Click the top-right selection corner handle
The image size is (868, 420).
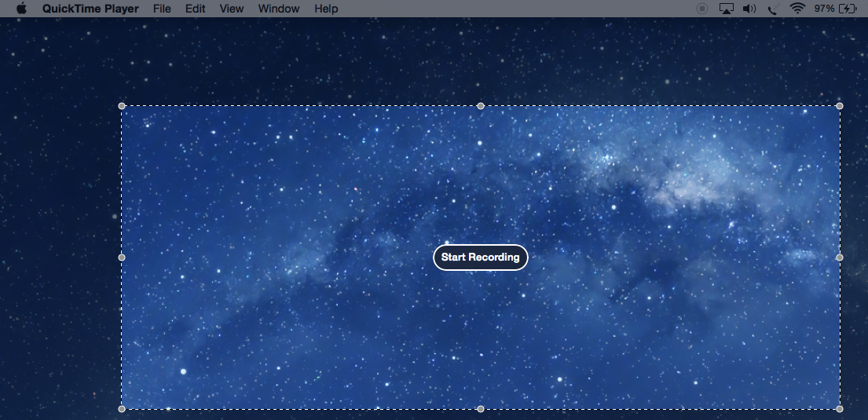tap(840, 106)
